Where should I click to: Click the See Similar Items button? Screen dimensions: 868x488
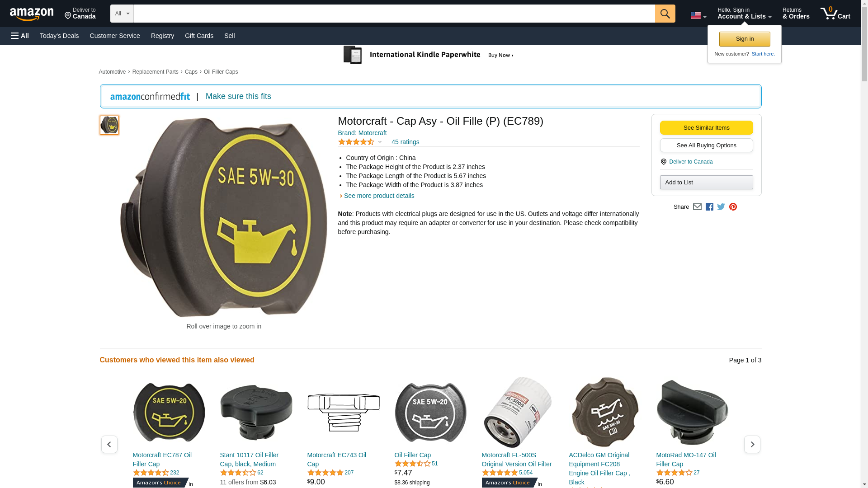click(706, 127)
